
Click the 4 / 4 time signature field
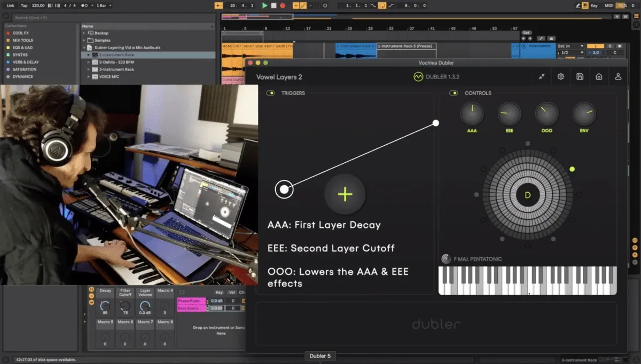click(70, 5)
